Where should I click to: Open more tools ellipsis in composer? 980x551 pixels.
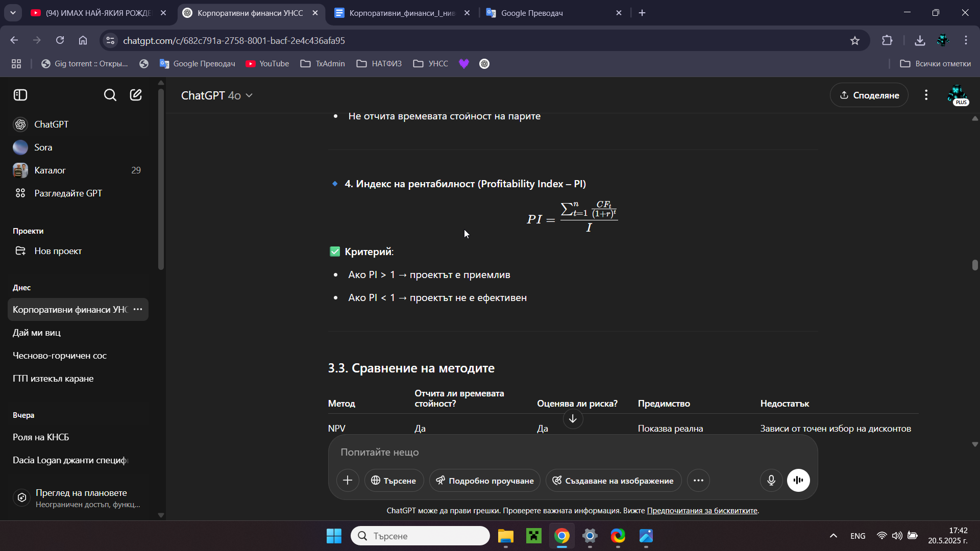[x=698, y=481]
